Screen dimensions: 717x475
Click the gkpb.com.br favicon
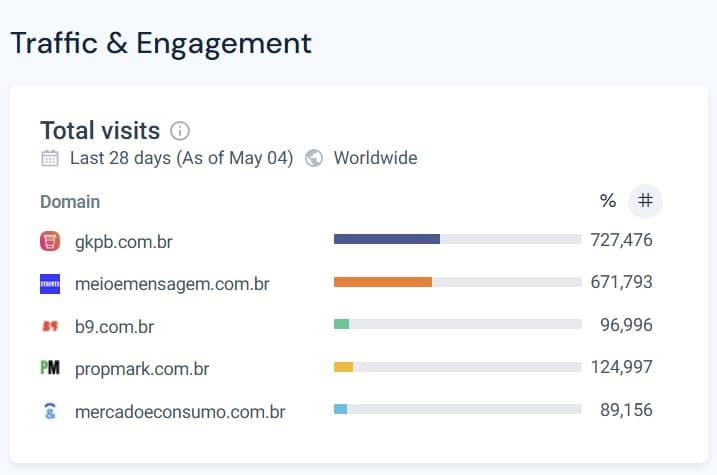click(50, 241)
